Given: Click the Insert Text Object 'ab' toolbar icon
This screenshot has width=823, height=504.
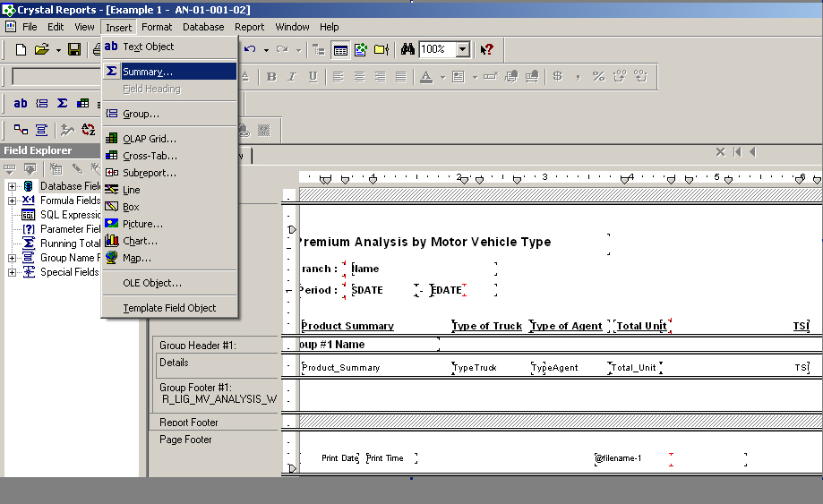Looking at the screenshot, I should tap(21, 103).
